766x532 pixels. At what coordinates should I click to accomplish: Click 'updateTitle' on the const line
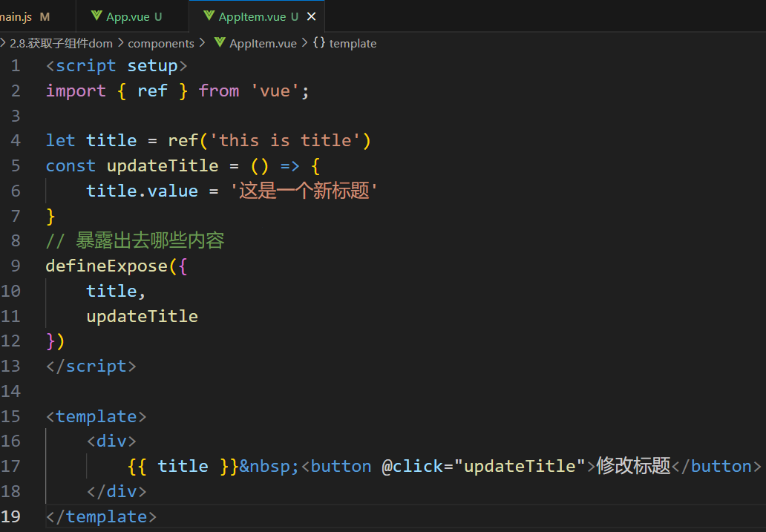point(163,165)
